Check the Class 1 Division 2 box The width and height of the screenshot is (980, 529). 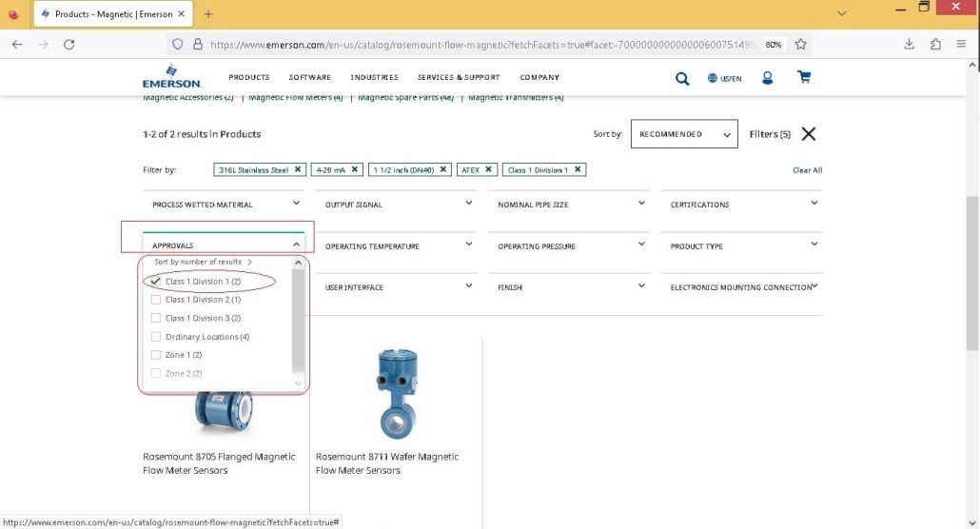[x=156, y=300]
